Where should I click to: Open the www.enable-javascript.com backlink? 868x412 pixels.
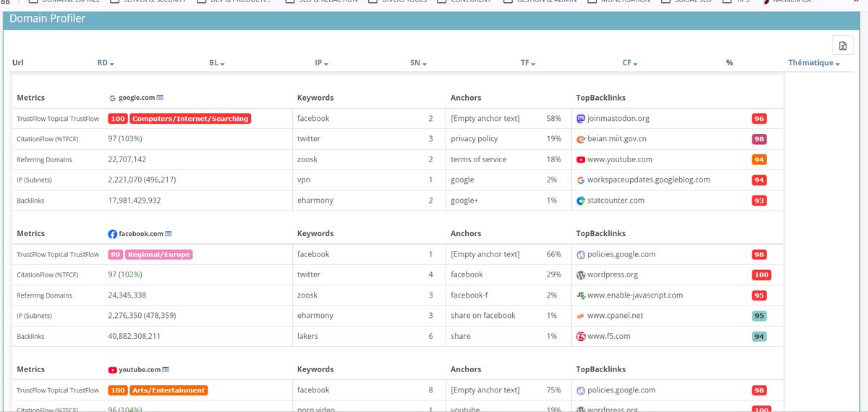(635, 295)
